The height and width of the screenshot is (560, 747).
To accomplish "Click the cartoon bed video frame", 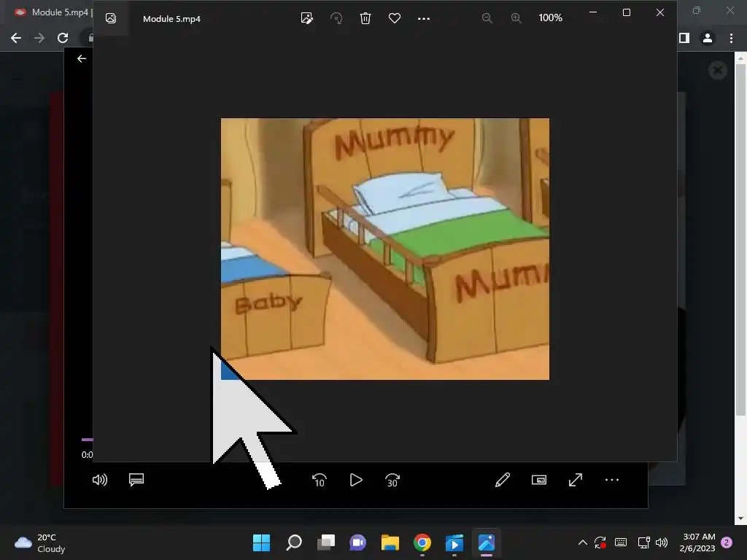I will point(385,249).
